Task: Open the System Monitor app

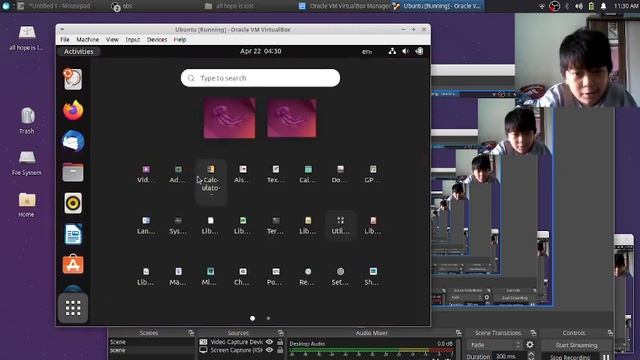Action: click(178, 225)
